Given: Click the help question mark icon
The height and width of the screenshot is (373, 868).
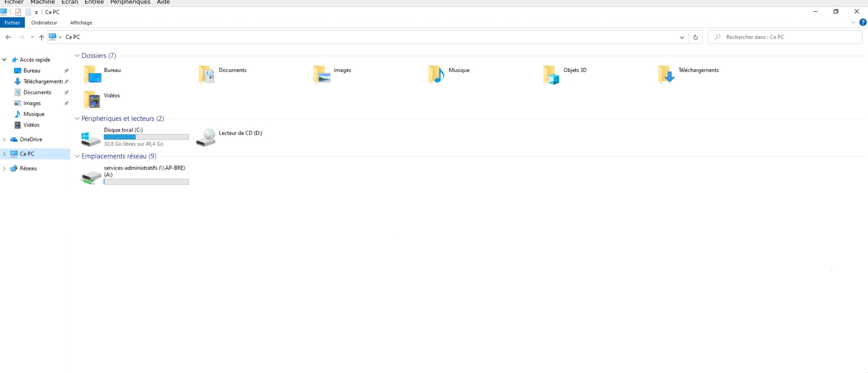Looking at the screenshot, I should click(863, 22).
